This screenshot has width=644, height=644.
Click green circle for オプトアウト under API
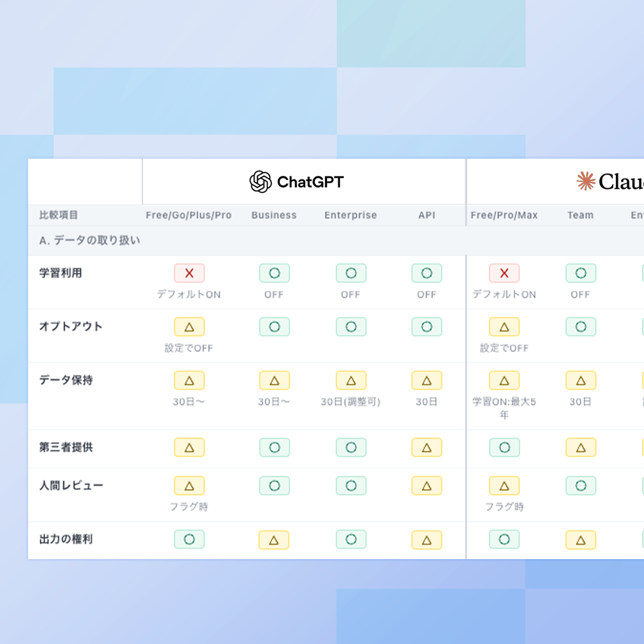427,327
